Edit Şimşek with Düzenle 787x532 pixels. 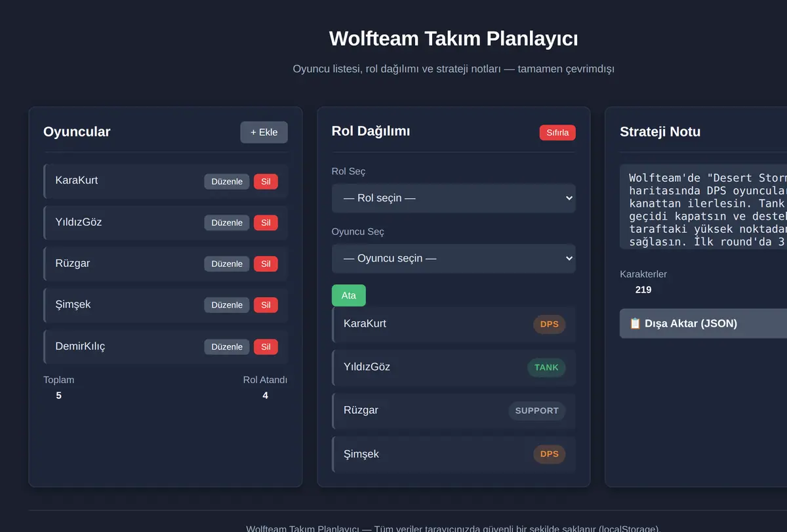click(227, 305)
